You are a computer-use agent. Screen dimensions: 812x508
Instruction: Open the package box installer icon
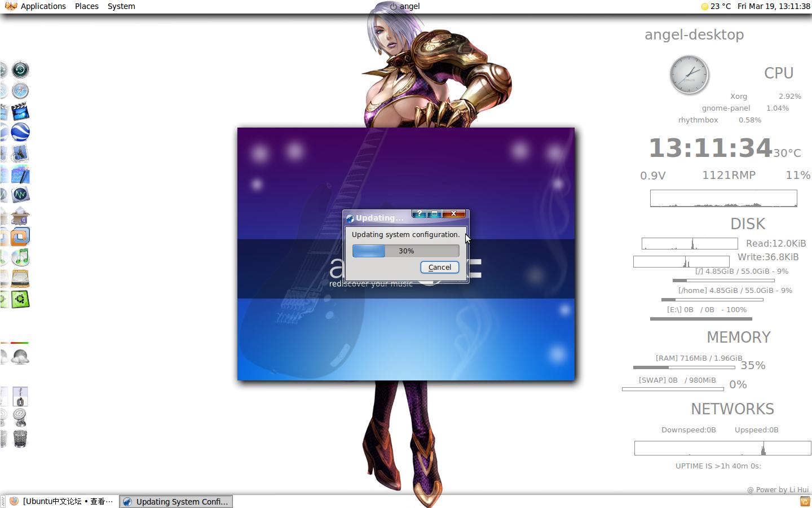20,216
